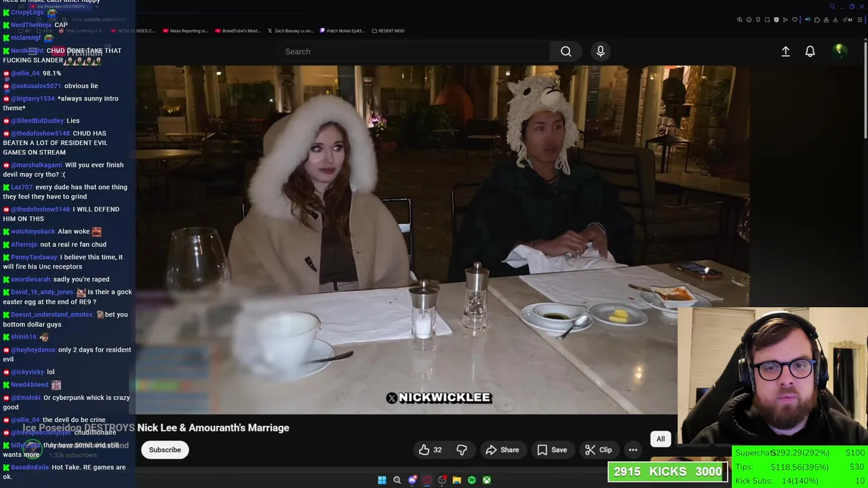Click the video player frame
This screenshot has height=488, width=868.
442,239
